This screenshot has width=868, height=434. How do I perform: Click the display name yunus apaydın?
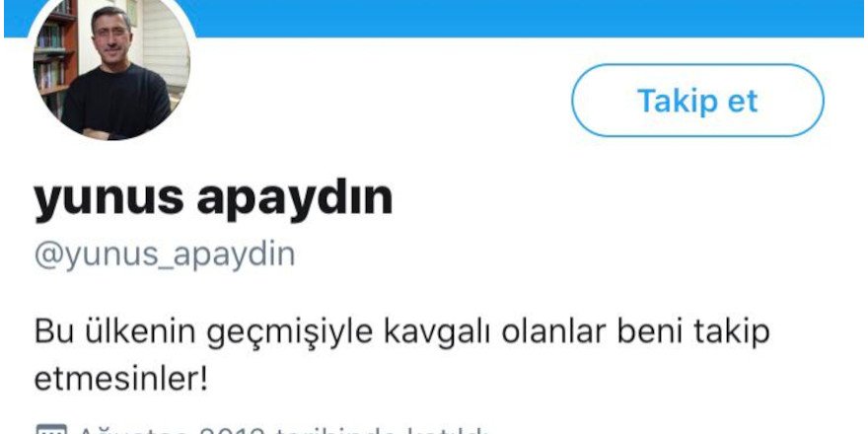(x=213, y=199)
